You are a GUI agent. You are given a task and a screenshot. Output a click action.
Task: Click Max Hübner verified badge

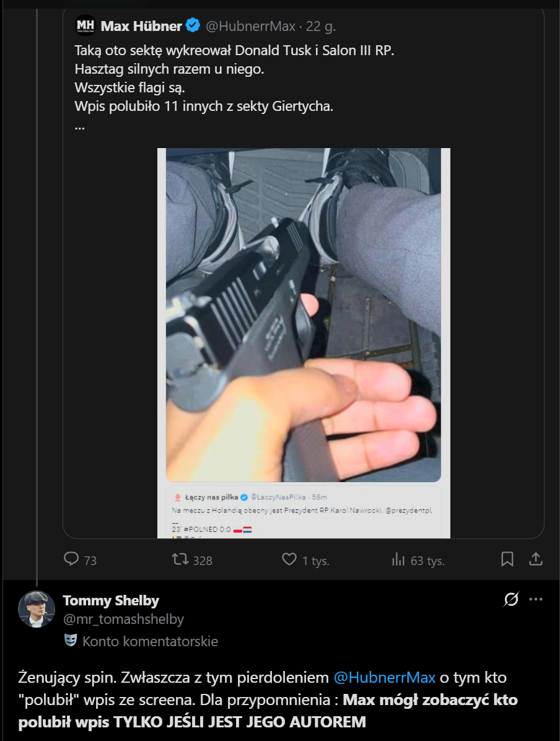tap(193, 26)
